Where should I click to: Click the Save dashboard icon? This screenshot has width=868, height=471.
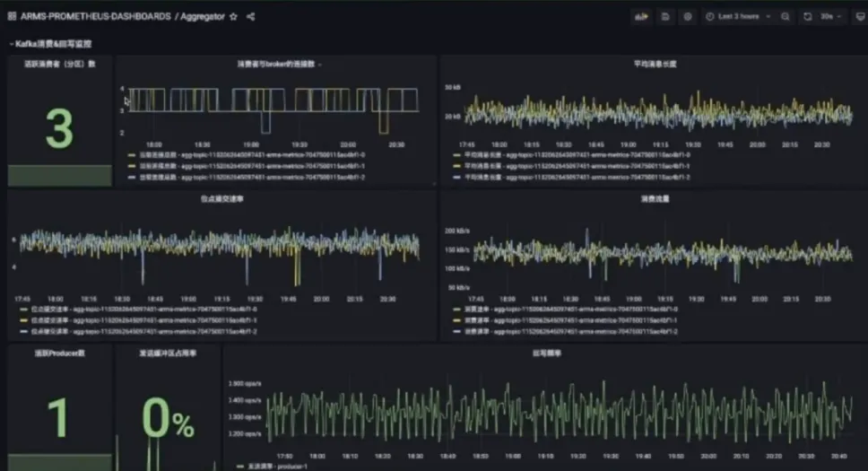(x=665, y=17)
